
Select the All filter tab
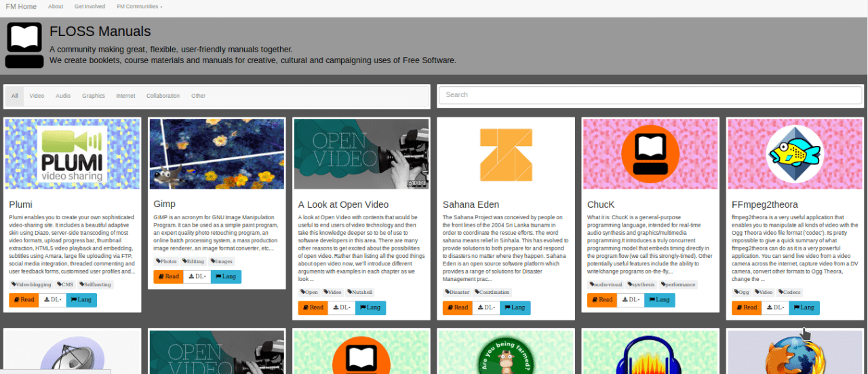15,96
